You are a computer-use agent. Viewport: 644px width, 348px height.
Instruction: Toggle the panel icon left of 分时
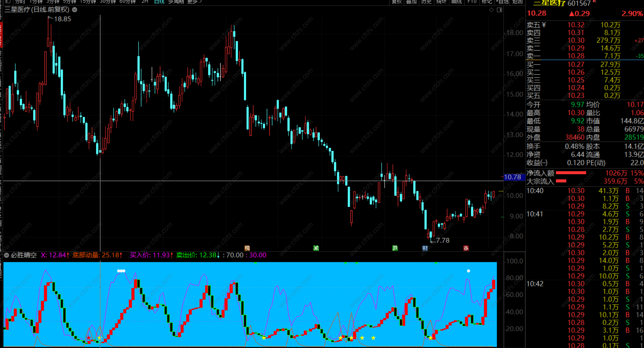pyautogui.click(x=8, y=2)
